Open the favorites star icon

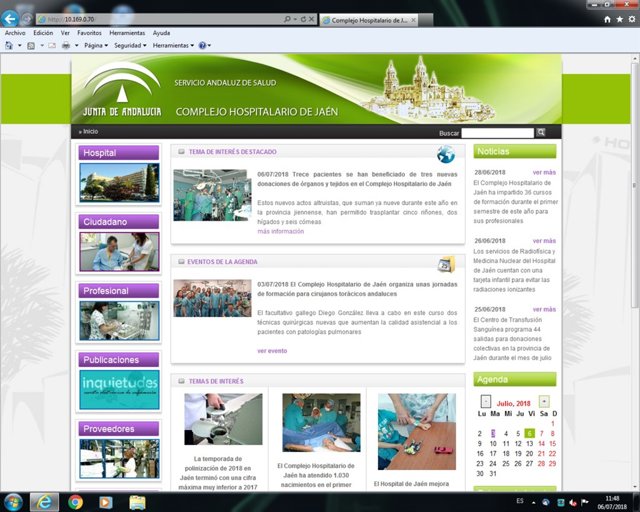(618, 19)
